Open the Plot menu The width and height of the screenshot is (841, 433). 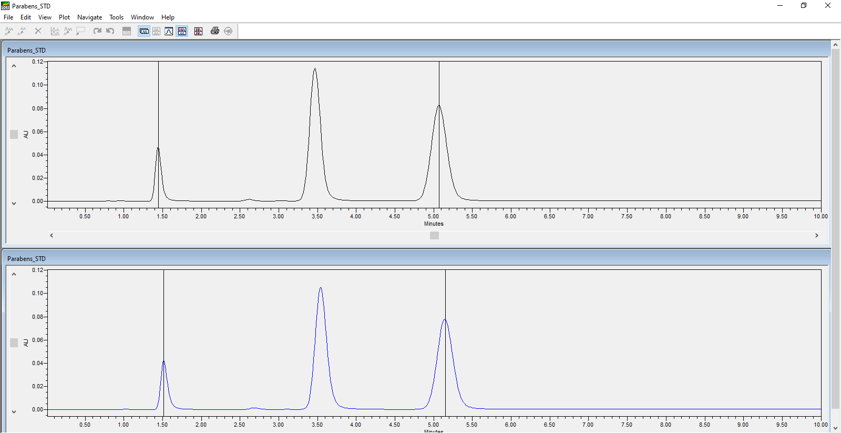coord(64,17)
